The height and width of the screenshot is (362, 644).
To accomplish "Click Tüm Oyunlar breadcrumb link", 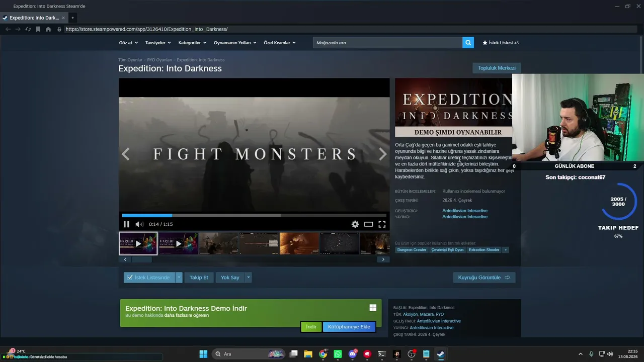I will click(x=130, y=60).
